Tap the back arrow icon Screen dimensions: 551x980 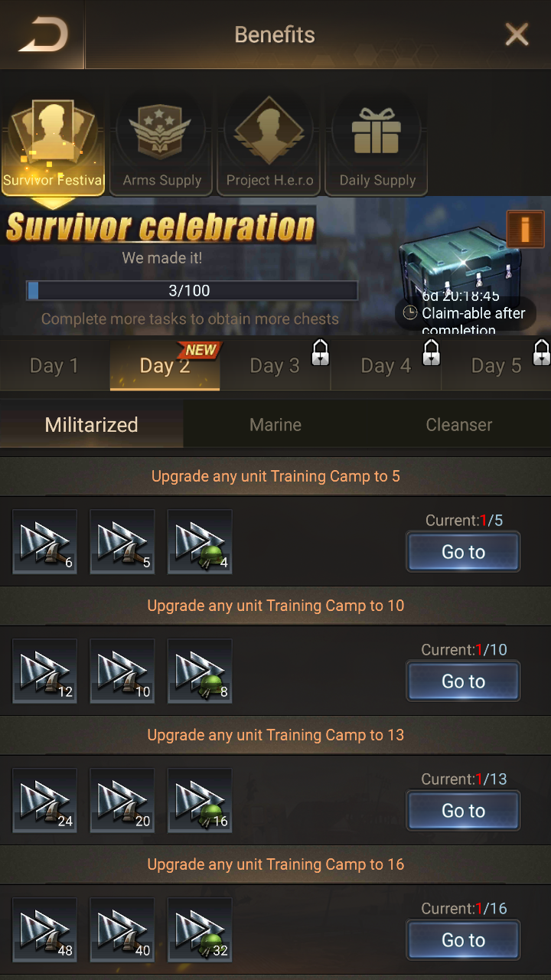tap(44, 34)
